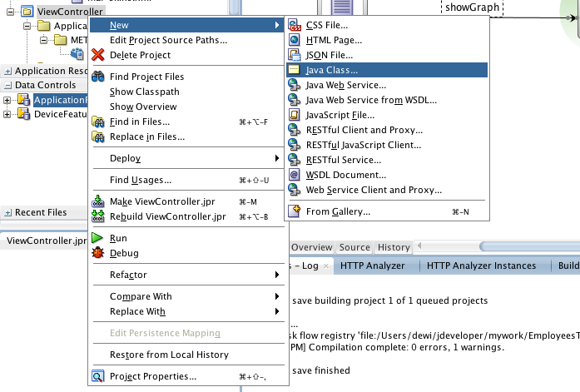
Task: Click the Project Properties magnifier icon
Action: tap(98, 376)
